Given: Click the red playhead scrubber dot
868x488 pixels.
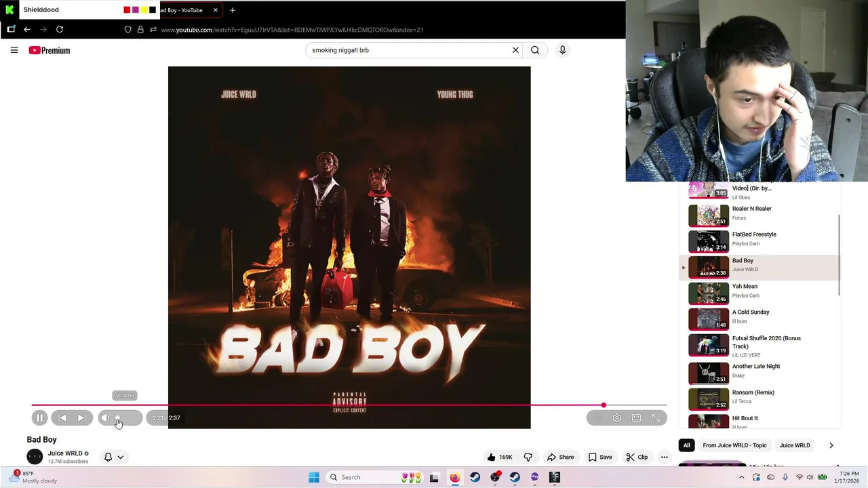Looking at the screenshot, I should [x=604, y=405].
